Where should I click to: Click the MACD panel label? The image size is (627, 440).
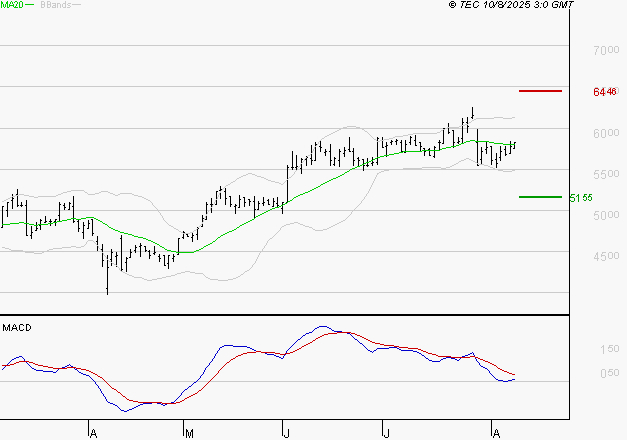(17, 328)
